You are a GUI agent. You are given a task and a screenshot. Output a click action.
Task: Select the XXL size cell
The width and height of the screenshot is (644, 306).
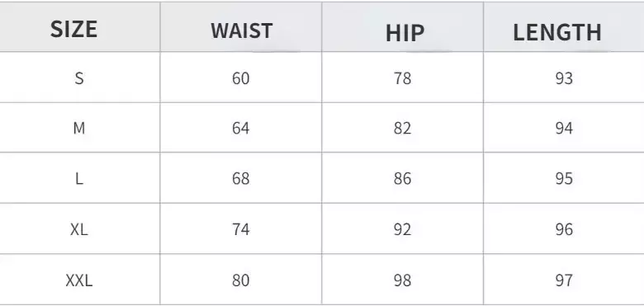[79, 280]
